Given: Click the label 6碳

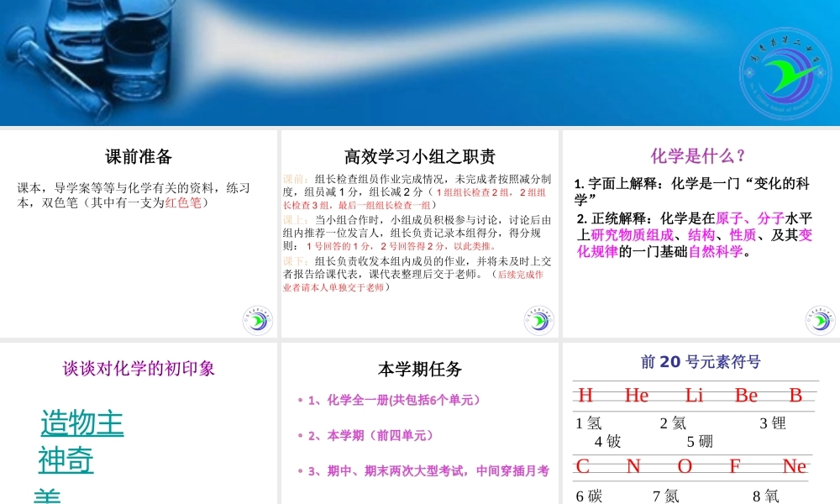Looking at the screenshot, I should coord(590,496).
